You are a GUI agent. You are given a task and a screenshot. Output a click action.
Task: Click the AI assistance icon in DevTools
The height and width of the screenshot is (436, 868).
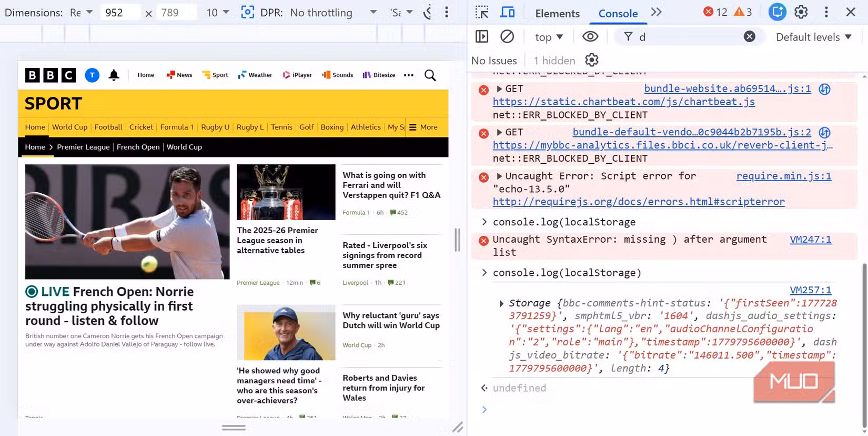tap(777, 12)
